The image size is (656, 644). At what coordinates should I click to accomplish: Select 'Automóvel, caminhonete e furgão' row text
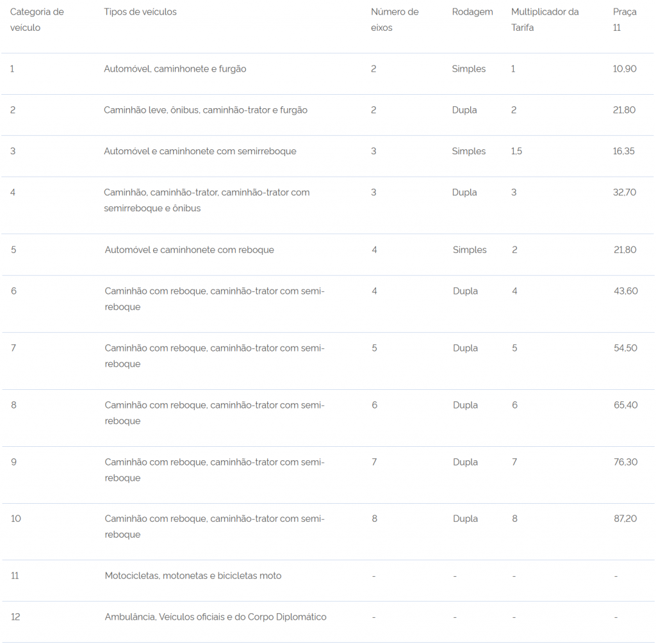[x=175, y=68]
